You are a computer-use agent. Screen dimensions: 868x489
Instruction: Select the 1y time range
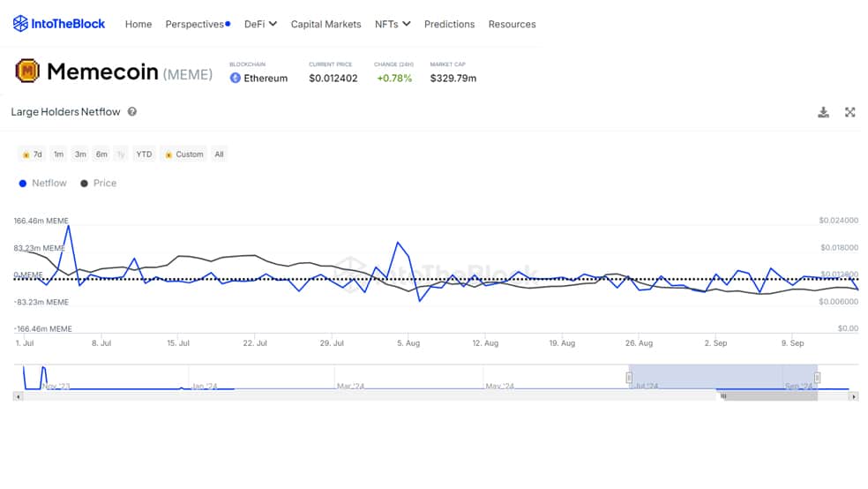121,154
